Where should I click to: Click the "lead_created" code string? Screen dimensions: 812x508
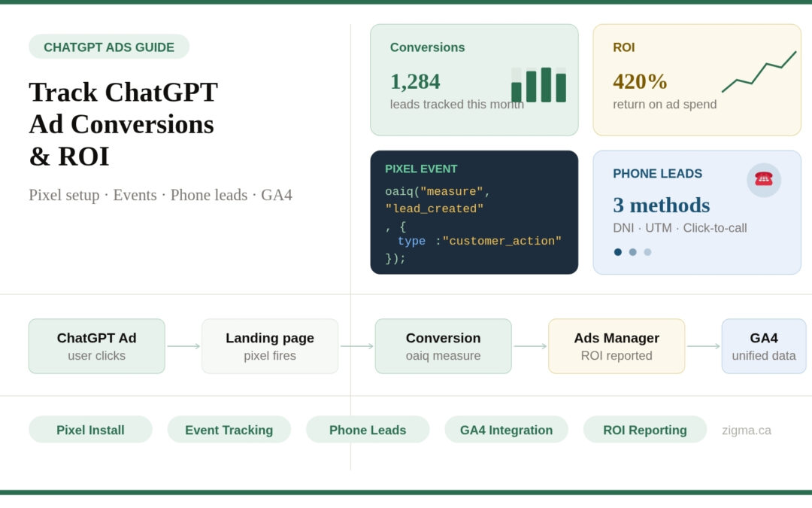click(434, 208)
